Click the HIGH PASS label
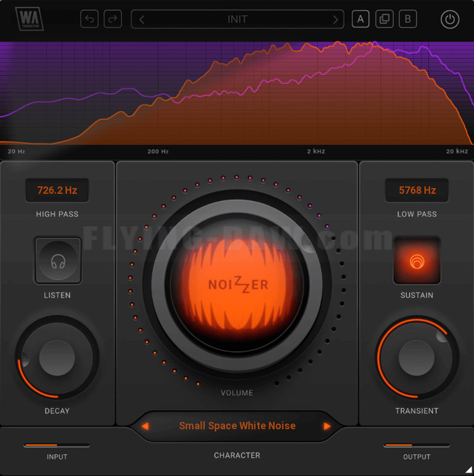 click(57, 214)
